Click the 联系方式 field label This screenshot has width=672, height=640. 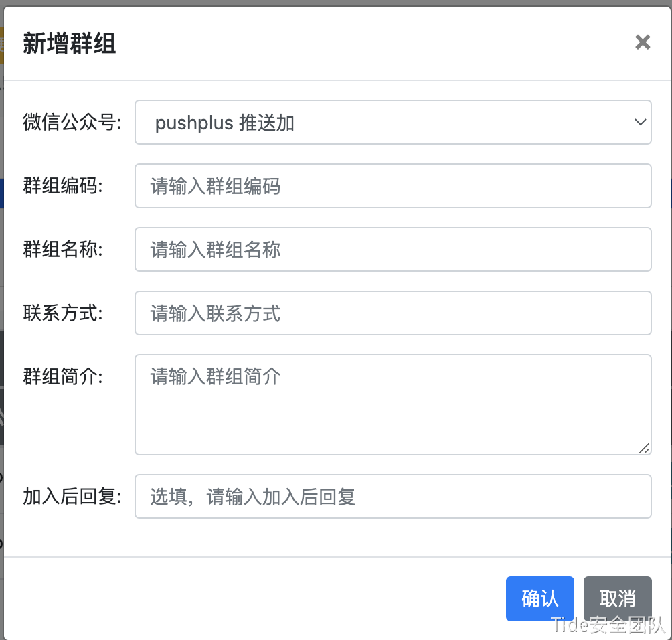pyautogui.click(x=63, y=313)
